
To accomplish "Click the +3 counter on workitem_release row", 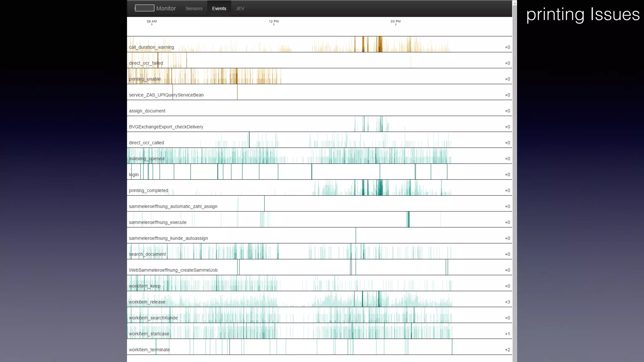I will (x=507, y=302).
